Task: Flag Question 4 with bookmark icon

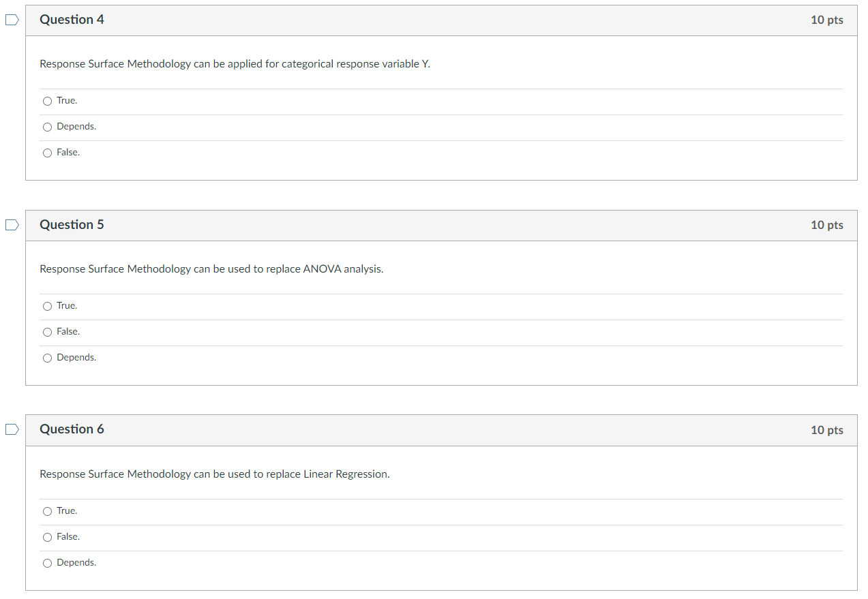Action: coord(12,20)
